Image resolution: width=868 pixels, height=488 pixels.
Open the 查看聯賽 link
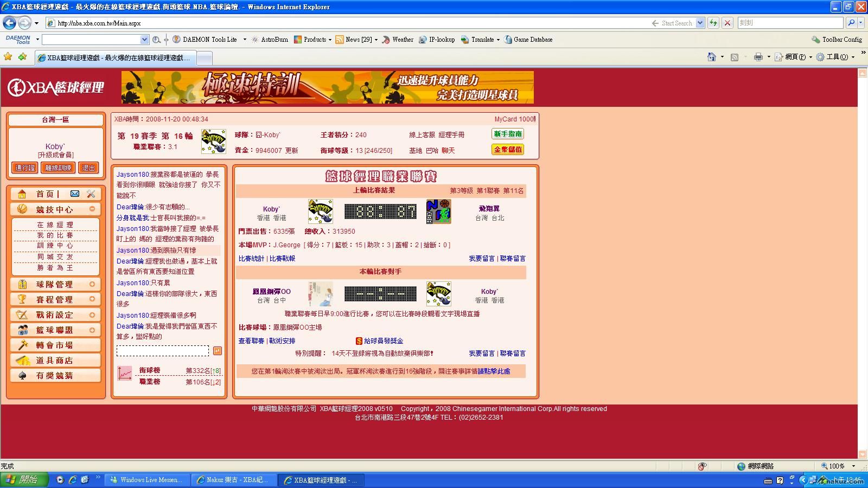click(x=251, y=341)
